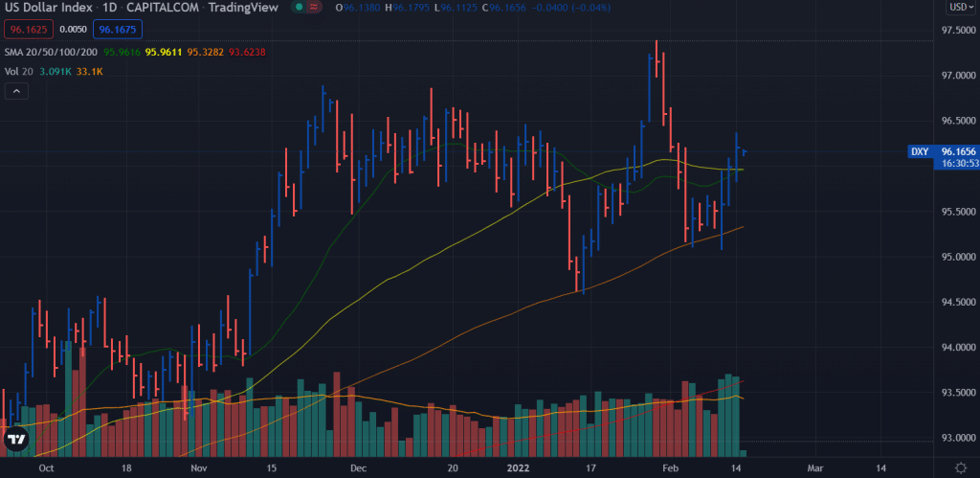Click Dec on the time axis
This screenshot has width=980, height=478.
click(359, 467)
